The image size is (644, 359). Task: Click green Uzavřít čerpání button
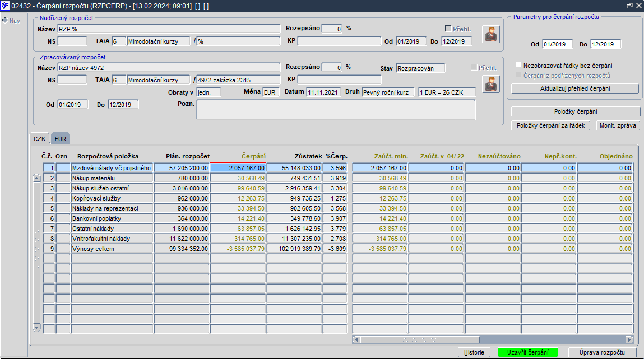click(x=528, y=352)
